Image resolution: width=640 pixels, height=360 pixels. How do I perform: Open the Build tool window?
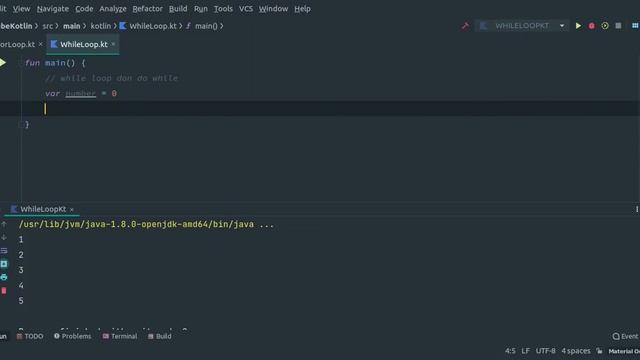[160, 336]
